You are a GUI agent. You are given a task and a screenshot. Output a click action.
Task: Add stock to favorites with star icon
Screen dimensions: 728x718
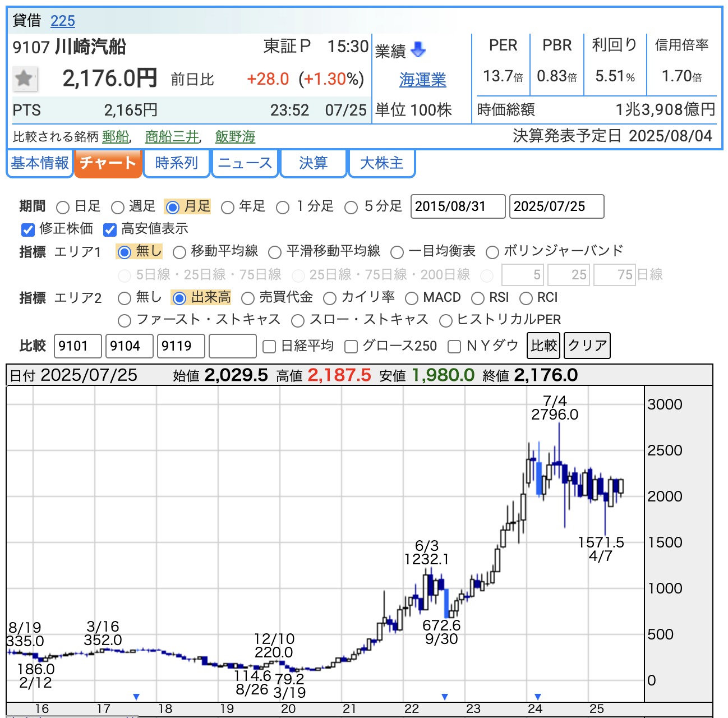25,79
